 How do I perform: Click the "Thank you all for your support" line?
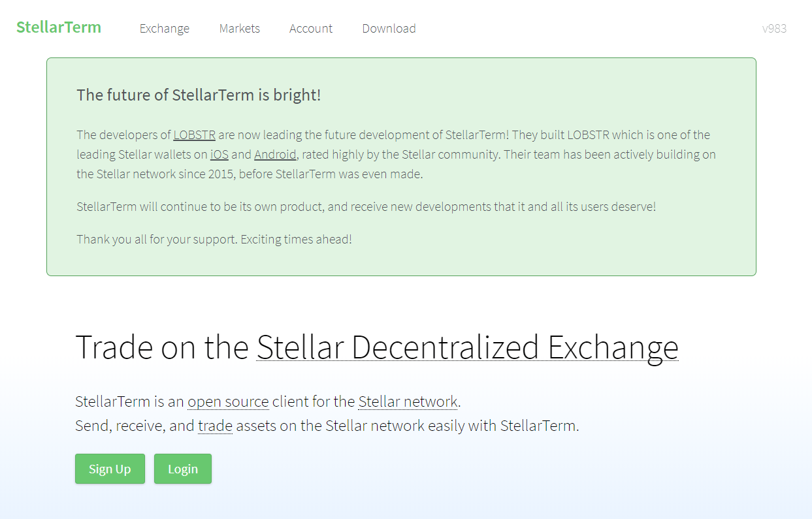click(214, 239)
